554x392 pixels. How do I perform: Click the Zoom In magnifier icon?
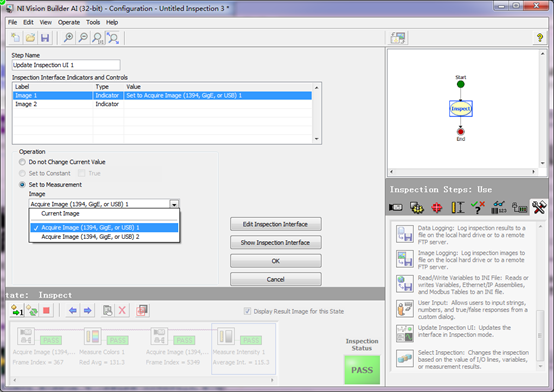click(x=68, y=38)
